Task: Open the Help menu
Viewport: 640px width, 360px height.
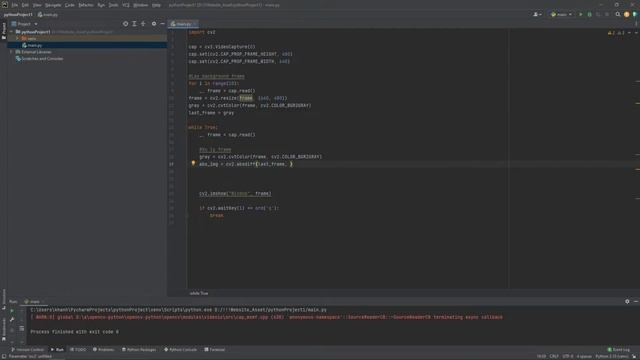Action: (x=156, y=5)
